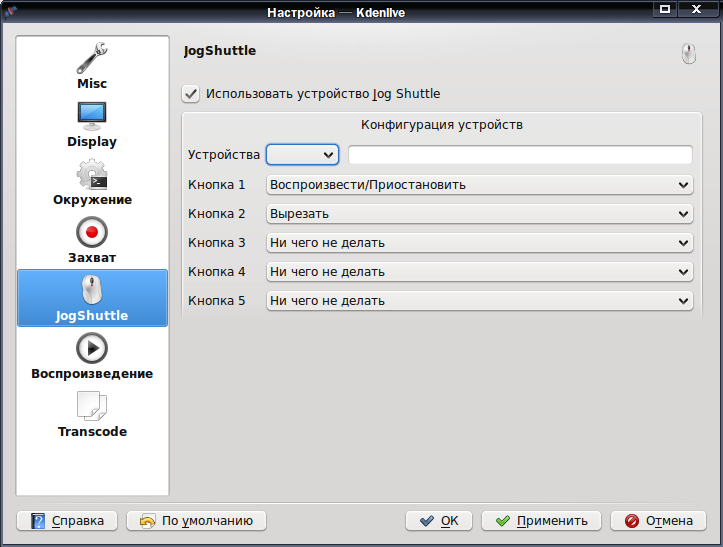Maximize the Настройка window
This screenshot has height=547, width=723.
664,9
